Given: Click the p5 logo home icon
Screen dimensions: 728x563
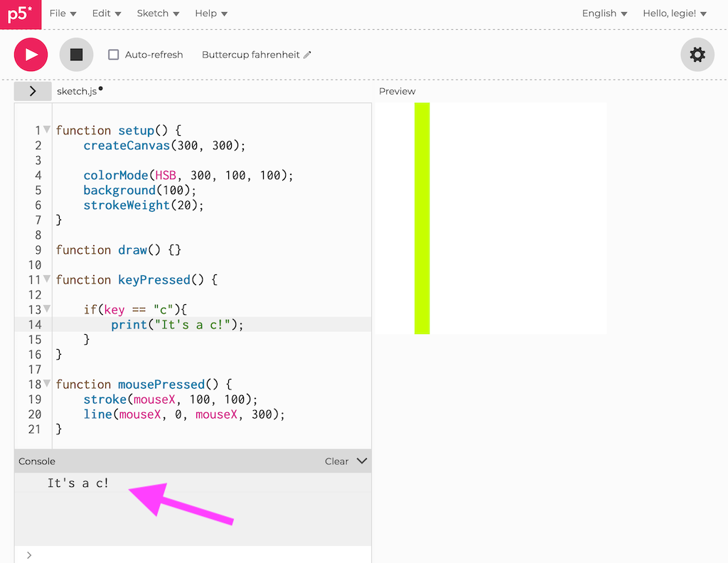Looking at the screenshot, I should click(21, 14).
